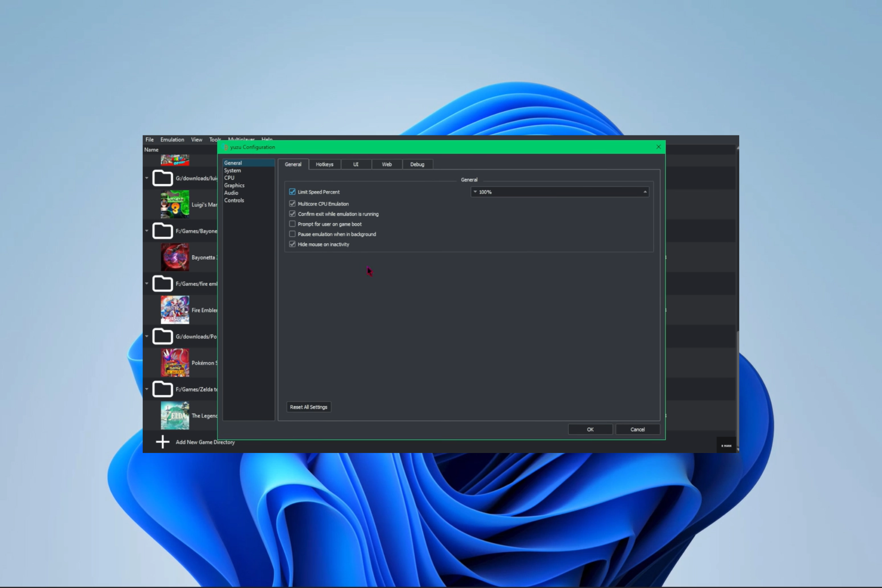Click the Fire Emblem game cover icon
The image size is (882, 588).
coord(175,310)
